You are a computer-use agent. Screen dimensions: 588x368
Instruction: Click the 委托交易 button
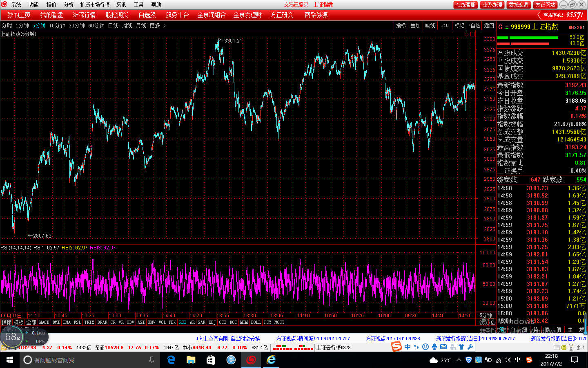coord(518,4)
